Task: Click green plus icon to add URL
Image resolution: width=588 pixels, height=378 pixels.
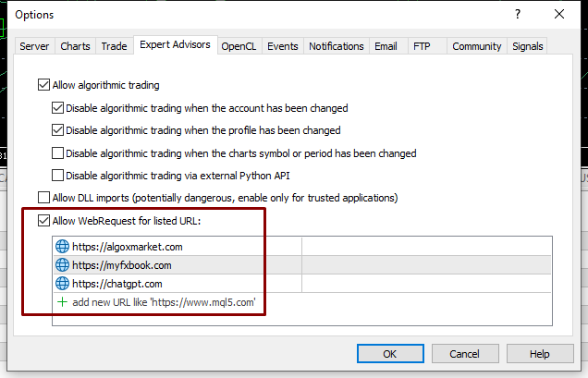Action: pos(63,302)
